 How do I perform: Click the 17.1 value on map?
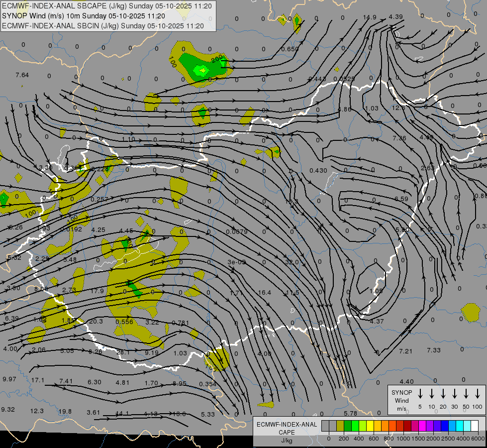(38, 380)
